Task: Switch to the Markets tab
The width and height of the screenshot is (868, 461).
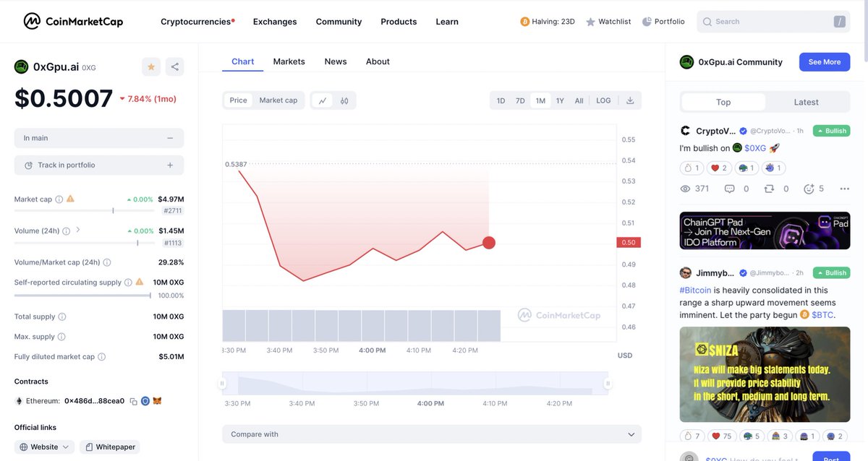Action: tap(289, 61)
